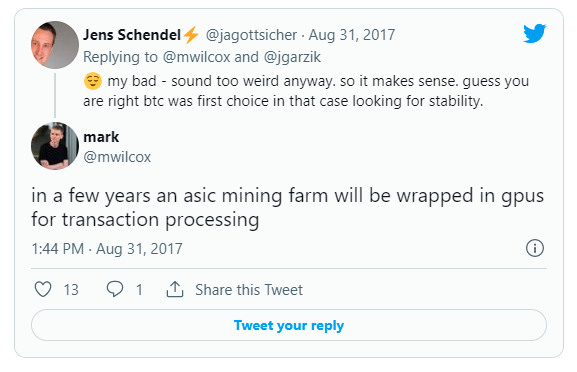Click the lightning bolt emoji by Jens
The width and height of the screenshot is (577, 372).
tap(191, 35)
